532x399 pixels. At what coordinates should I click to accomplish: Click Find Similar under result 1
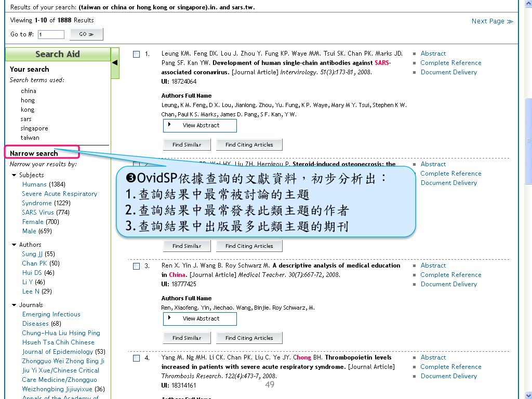(187, 144)
